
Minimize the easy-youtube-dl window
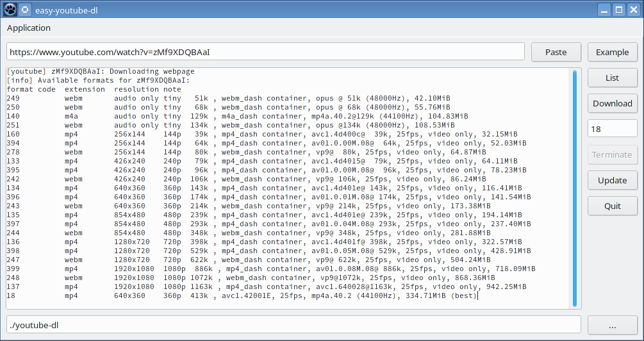[604, 10]
